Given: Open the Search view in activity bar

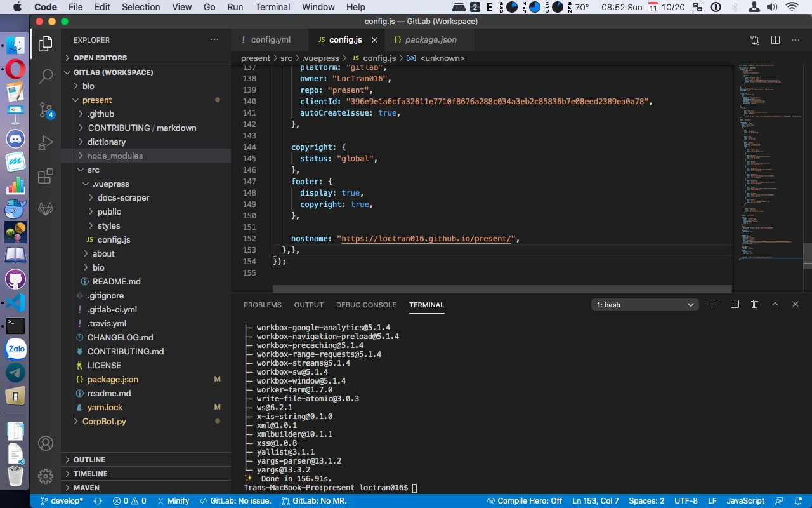Looking at the screenshot, I should click(46, 77).
